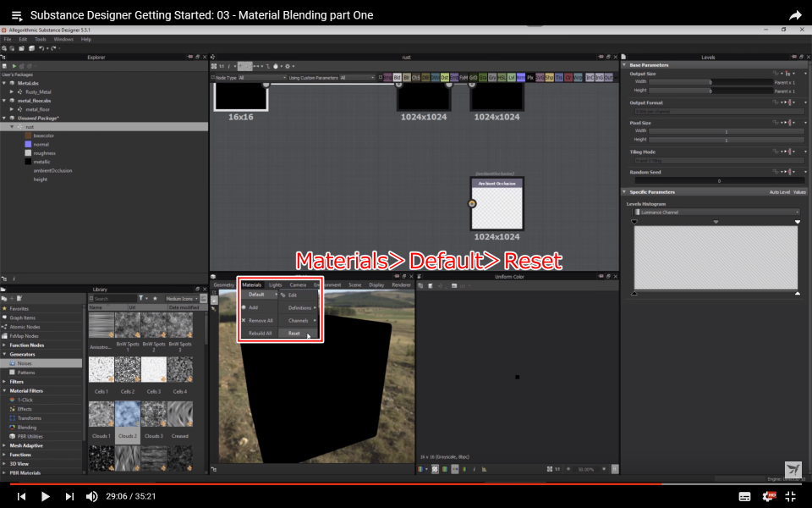Image resolution: width=812 pixels, height=508 pixels.
Task: Open the Renderer menu in 3D view
Action: (x=401, y=284)
